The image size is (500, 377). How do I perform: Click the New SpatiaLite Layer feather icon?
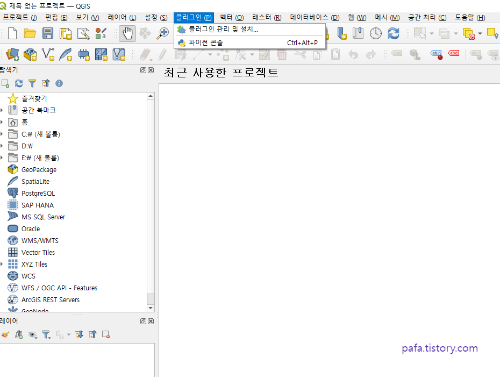pos(66,54)
